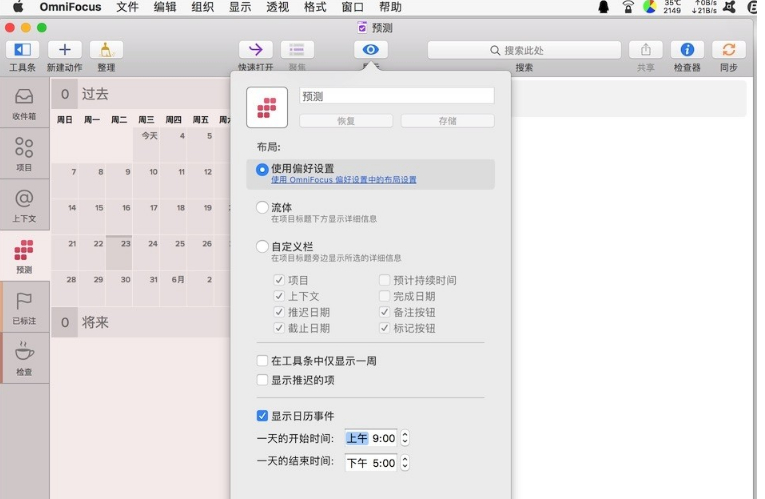The width and height of the screenshot is (765, 499).
Task: Select day 30 in the calendar
Action: 119,289
